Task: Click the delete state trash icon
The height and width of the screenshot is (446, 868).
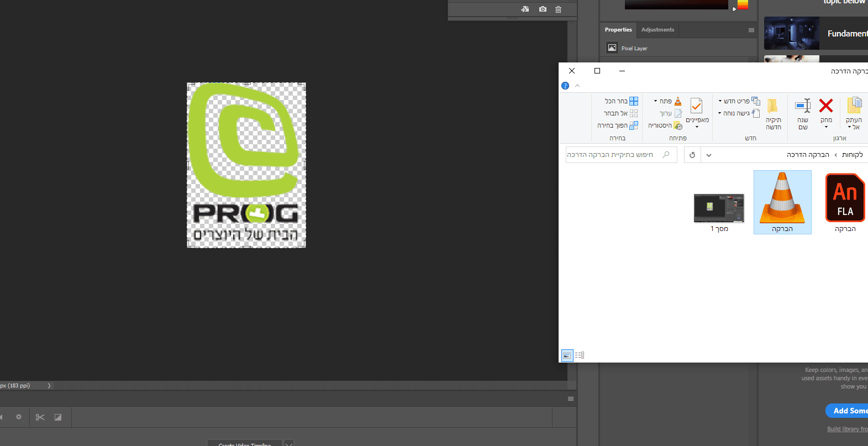Action: pyautogui.click(x=558, y=9)
